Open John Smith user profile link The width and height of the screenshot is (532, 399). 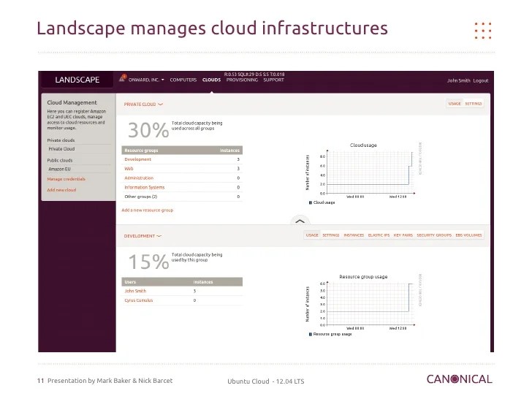[x=458, y=80]
